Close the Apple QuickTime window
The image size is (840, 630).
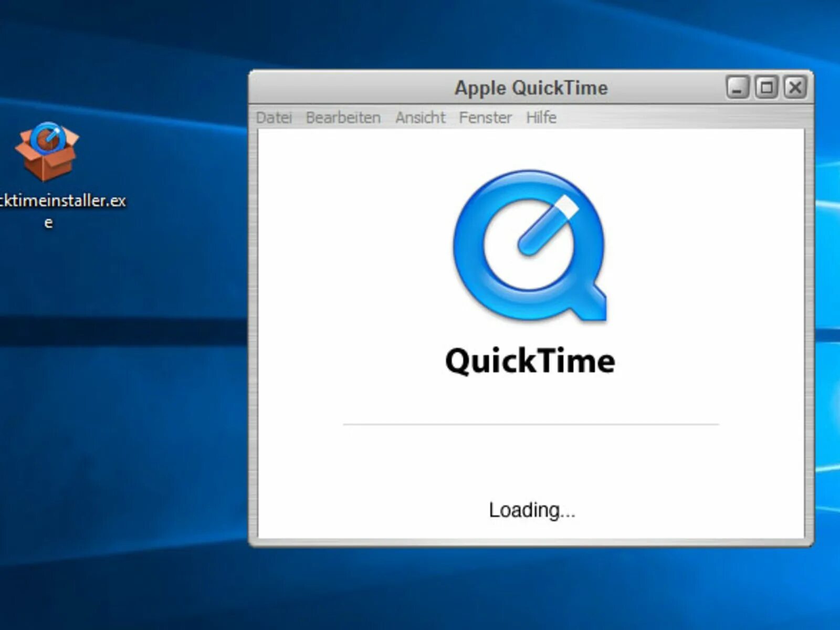tap(795, 87)
